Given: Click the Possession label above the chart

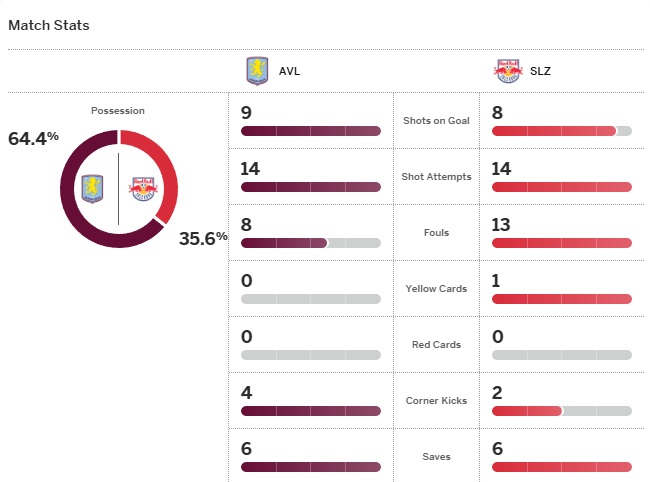Looking at the screenshot, I should pyautogui.click(x=118, y=110).
